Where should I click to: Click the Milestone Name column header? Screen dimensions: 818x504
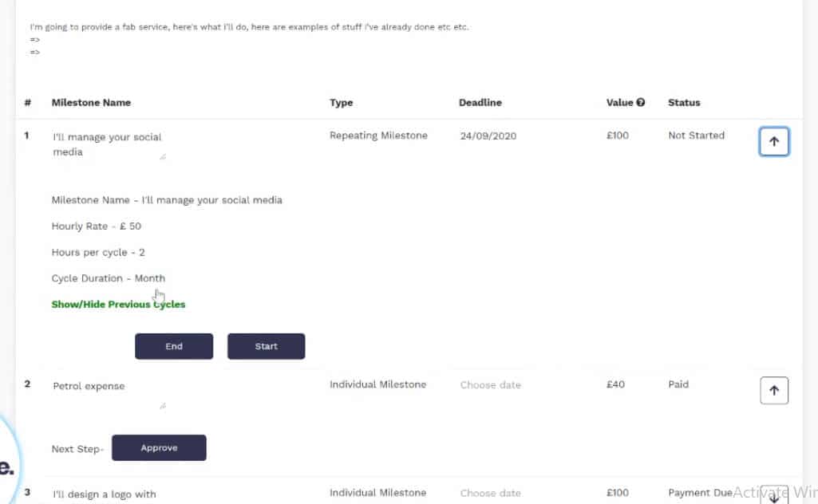(91, 103)
